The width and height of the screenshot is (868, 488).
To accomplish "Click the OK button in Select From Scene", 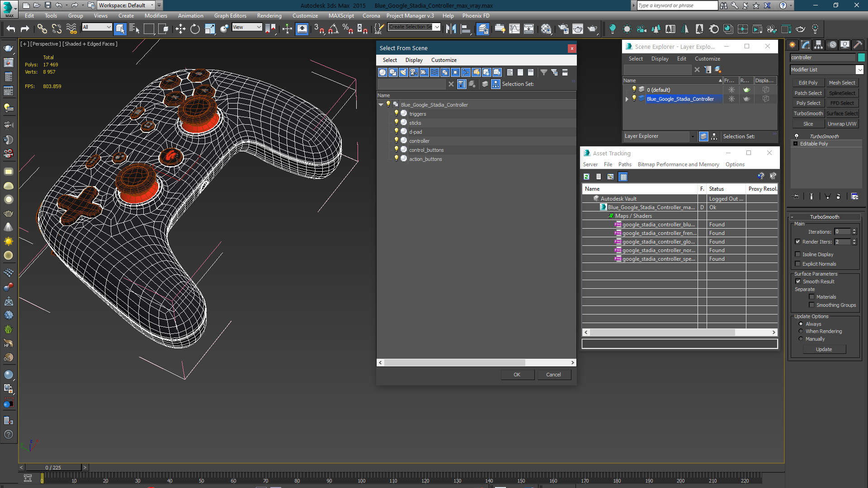I will point(517,375).
